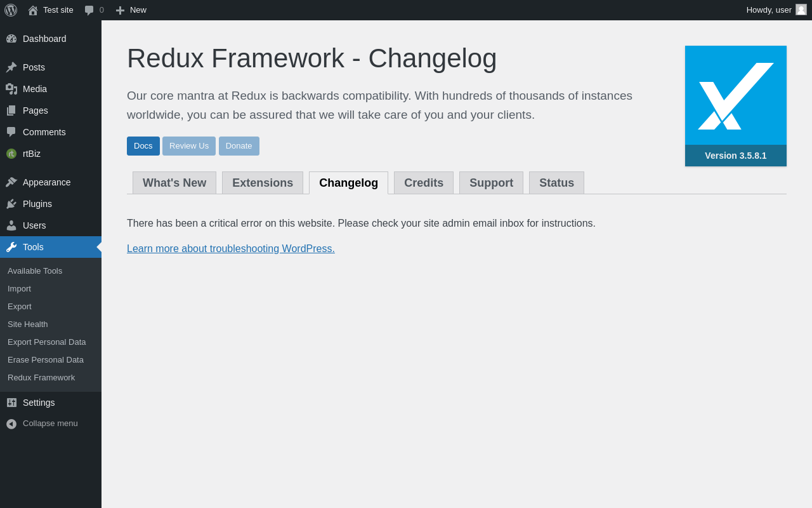812x508 pixels.
Task: Open Site Health under Tools
Action: (x=28, y=324)
